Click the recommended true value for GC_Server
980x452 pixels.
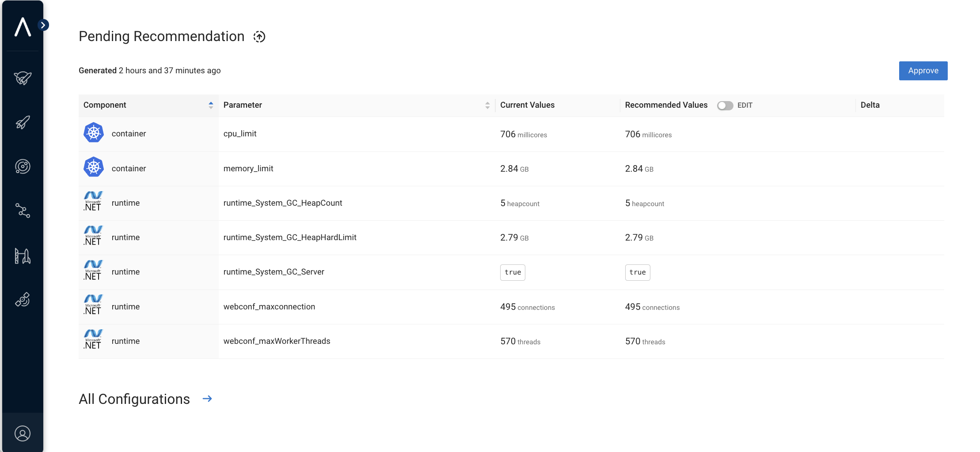click(x=637, y=272)
